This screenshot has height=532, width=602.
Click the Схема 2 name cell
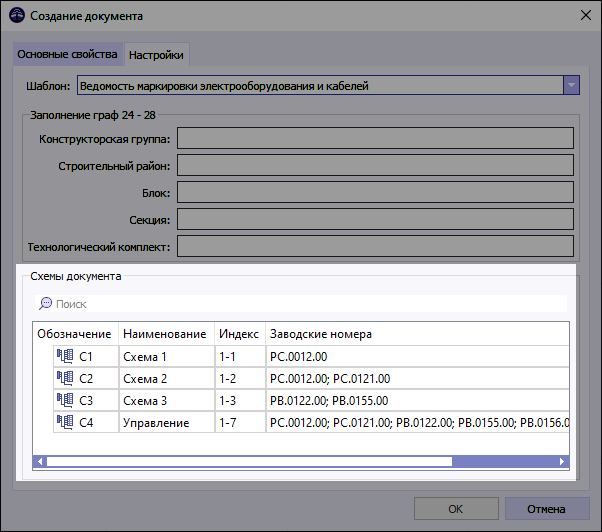(x=167, y=378)
